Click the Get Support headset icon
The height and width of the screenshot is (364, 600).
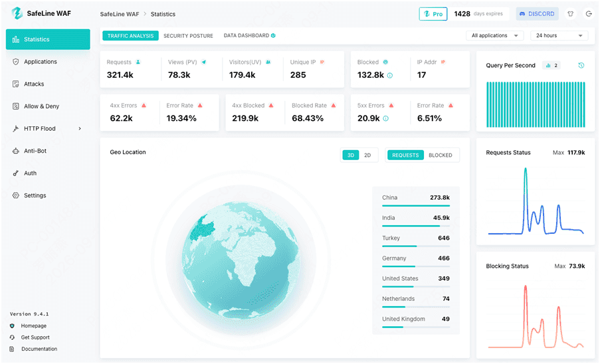(x=12, y=337)
